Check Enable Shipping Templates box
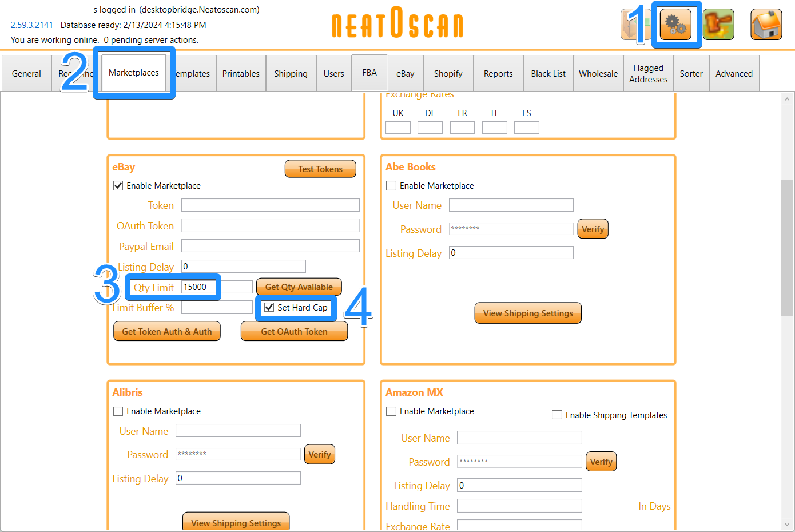795x532 pixels. coord(557,415)
